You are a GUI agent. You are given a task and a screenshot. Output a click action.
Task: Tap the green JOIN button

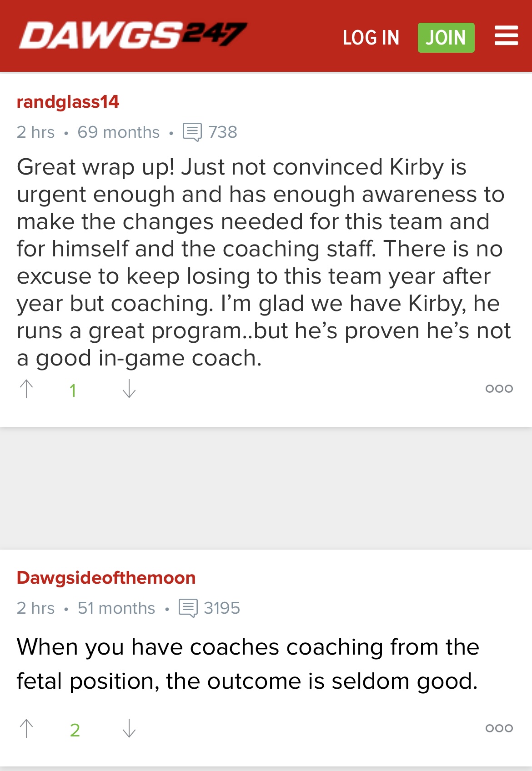click(x=446, y=38)
